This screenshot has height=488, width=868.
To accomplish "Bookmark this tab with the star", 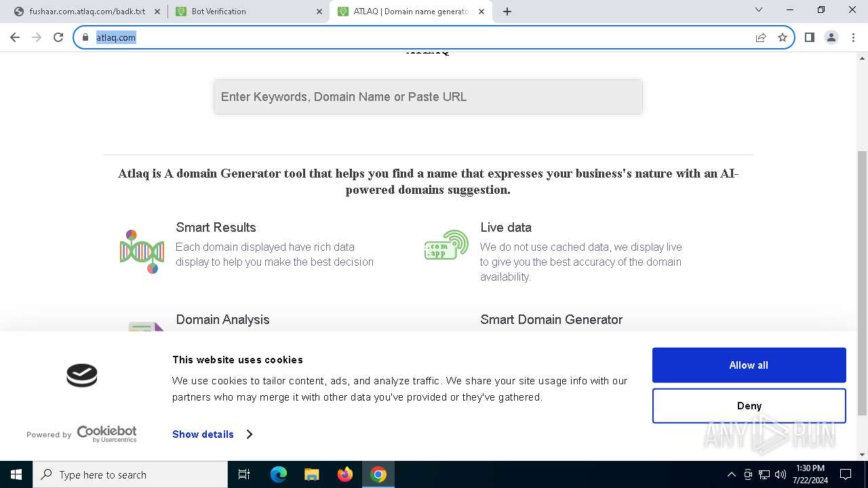I will click(783, 37).
